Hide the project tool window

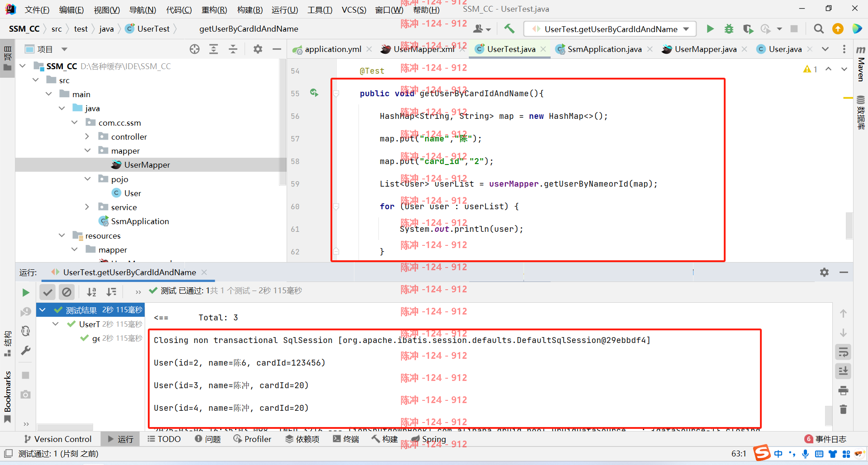277,49
